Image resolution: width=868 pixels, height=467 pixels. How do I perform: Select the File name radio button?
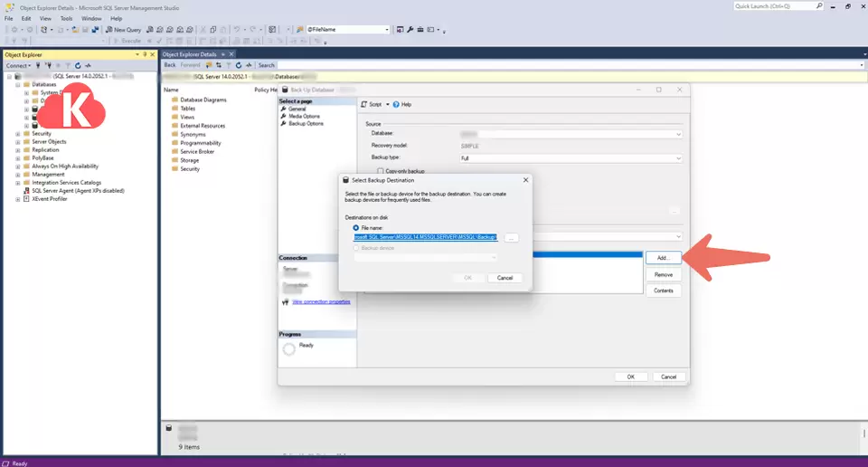pos(356,227)
